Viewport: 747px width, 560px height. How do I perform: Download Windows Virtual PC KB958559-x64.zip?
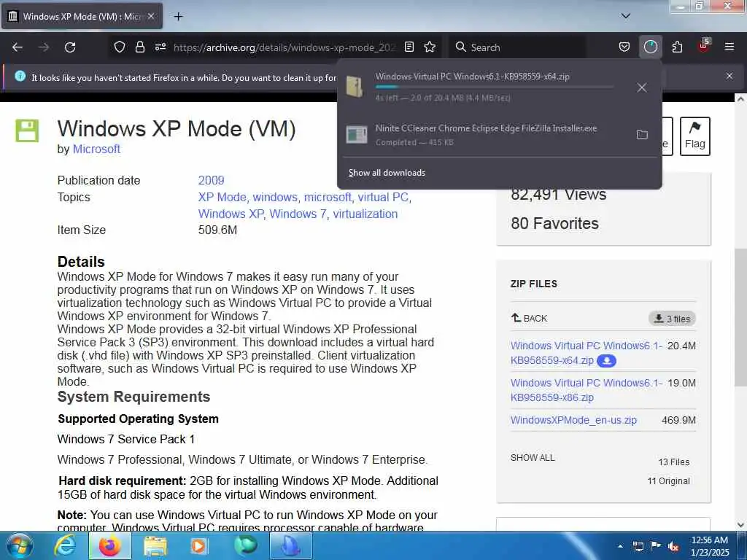pyautogui.click(x=586, y=353)
